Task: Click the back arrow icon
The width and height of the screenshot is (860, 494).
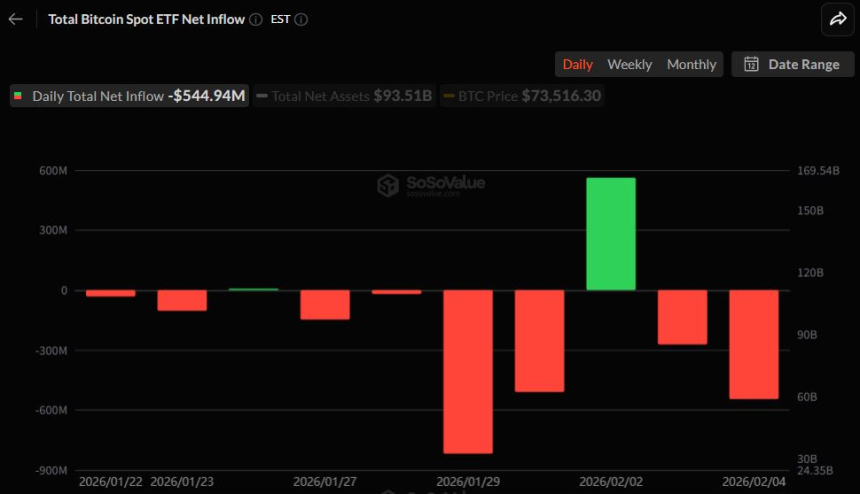Action: [15, 19]
